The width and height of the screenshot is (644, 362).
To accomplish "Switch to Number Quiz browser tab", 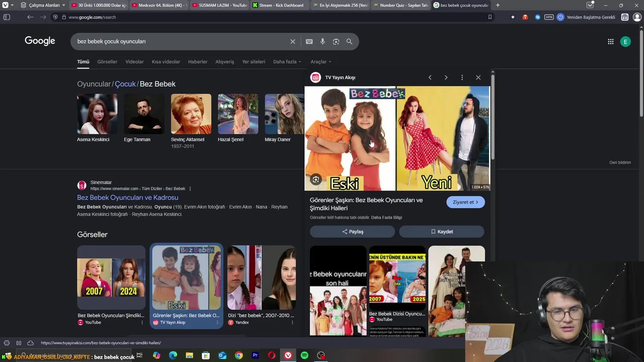I will (x=400, y=5).
